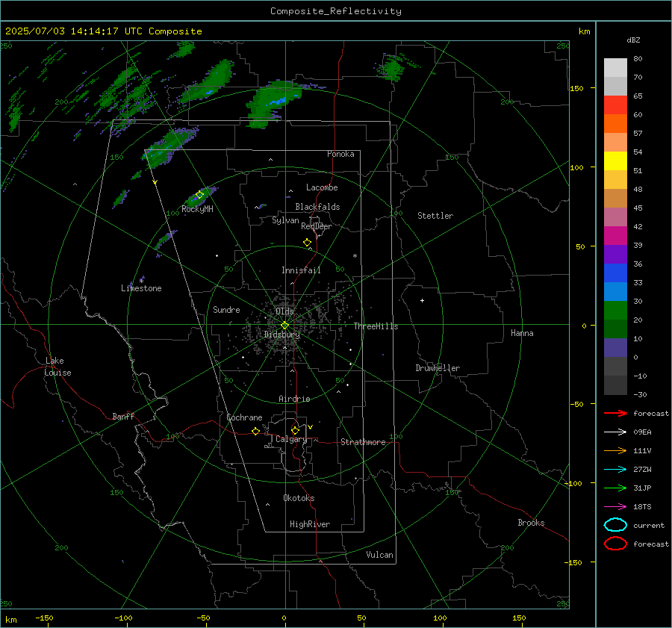
Task: Click the red 65-60 dBZ color swatch
Action: (x=615, y=105)
